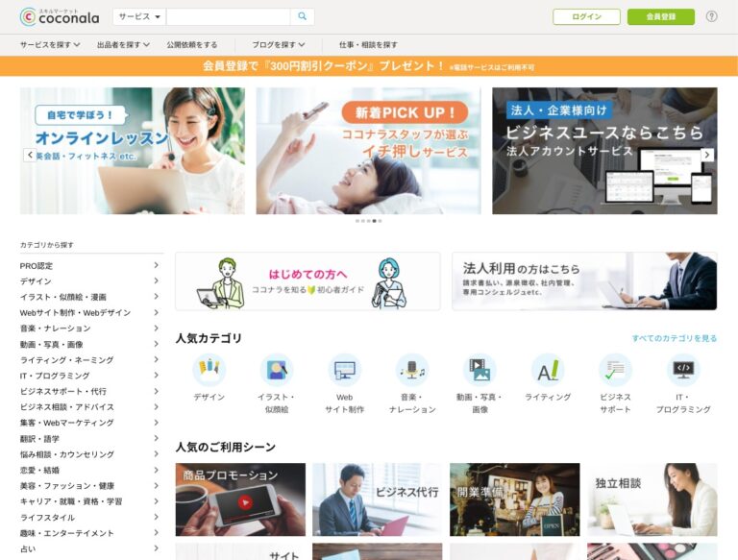Choose Webサイト制作・Webデザイン in sidebar
The width and height of the screenshot is (738, 560).
[x=75, y=312]
